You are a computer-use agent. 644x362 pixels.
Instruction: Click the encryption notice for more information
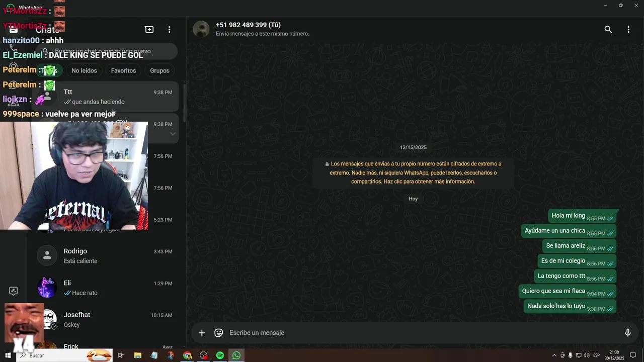pos(413,172)
